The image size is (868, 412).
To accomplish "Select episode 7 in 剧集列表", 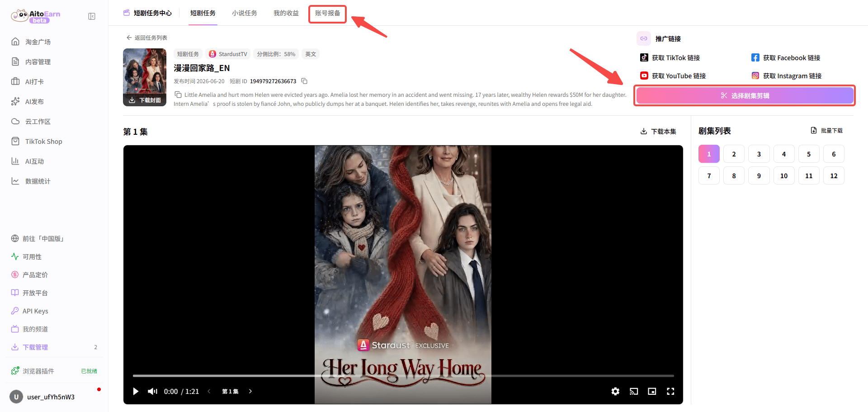I will (709, 175).
